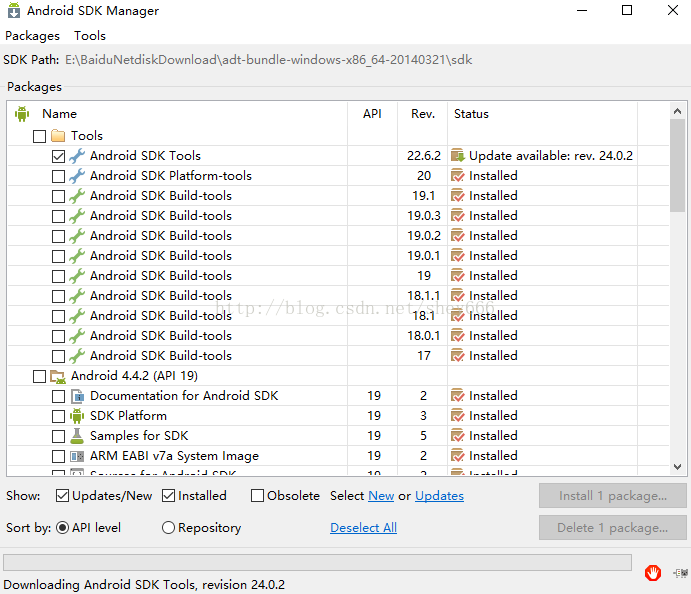
Task: Click the Install 1 package button
Action: (613, 496)
